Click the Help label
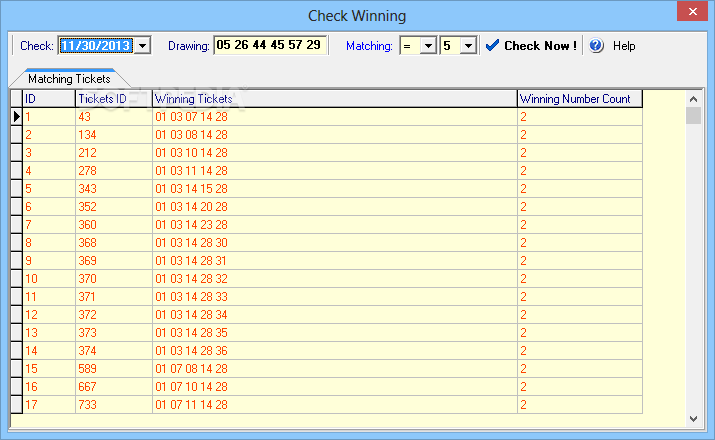715x440 pixels. point(624,46)
